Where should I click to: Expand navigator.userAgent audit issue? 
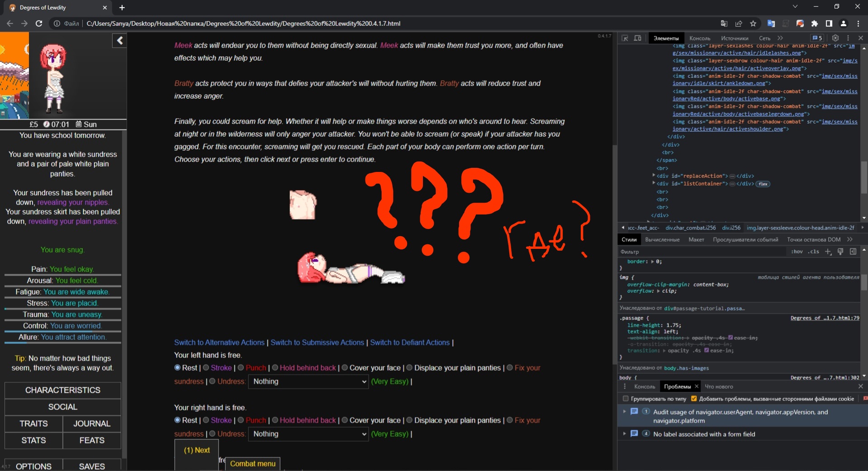click(x=625, y=411)
